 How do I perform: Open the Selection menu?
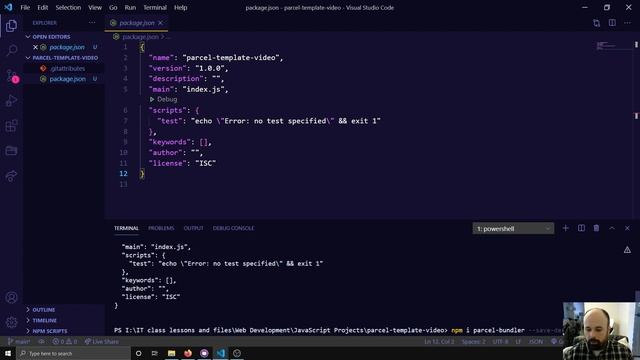(x=68, y=7)
